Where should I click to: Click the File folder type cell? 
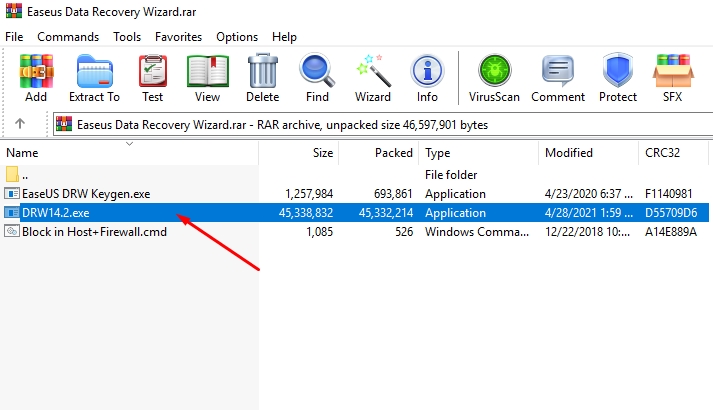coord(451,175)
